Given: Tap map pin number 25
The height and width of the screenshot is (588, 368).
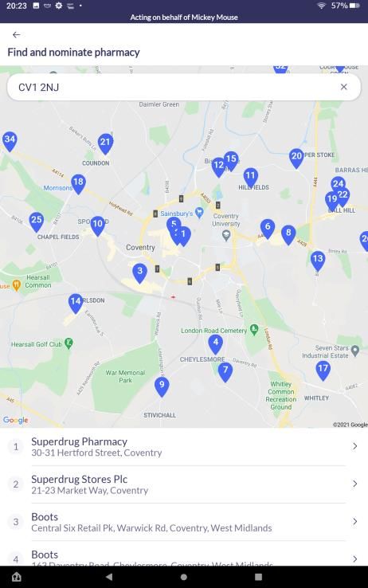Looking at the screenshot, I should [x=37, y=221].
